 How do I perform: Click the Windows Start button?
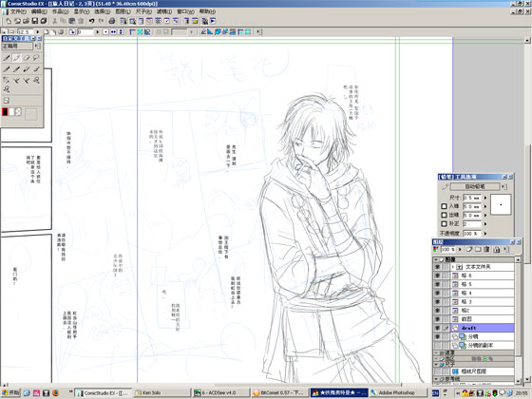point(10,393)
